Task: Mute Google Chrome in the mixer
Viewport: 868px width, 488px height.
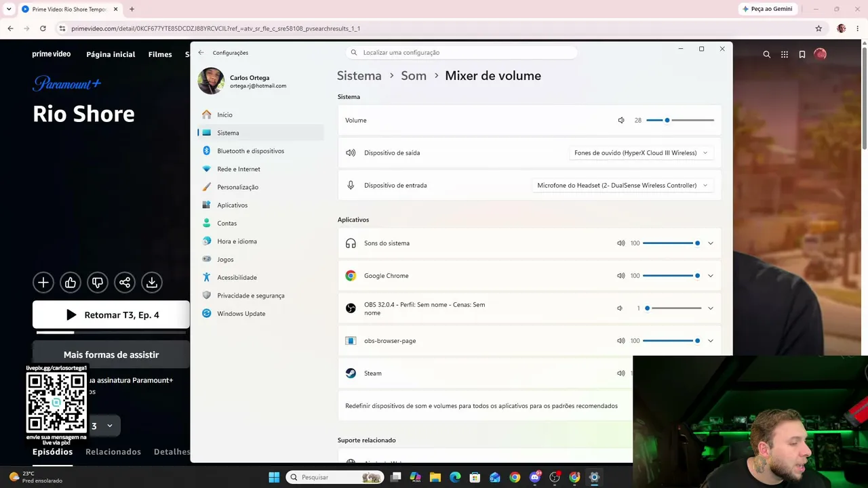Action: click(x=620, y=276)
